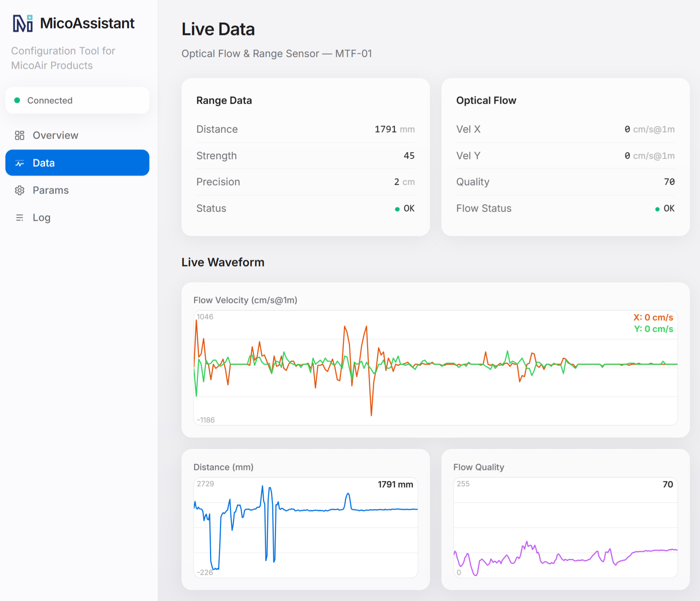
Task: Click the Precision row label
Action: (x=218, y=182)
